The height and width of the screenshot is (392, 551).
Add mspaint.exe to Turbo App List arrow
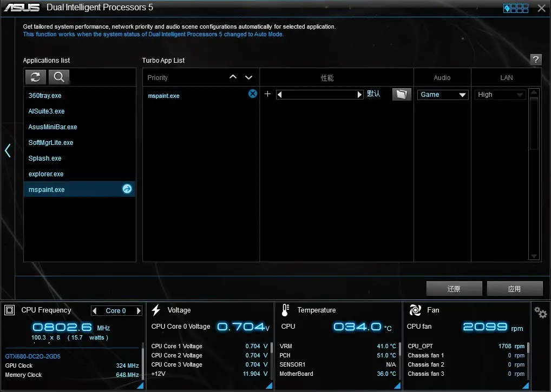click(x=127, y=189)
